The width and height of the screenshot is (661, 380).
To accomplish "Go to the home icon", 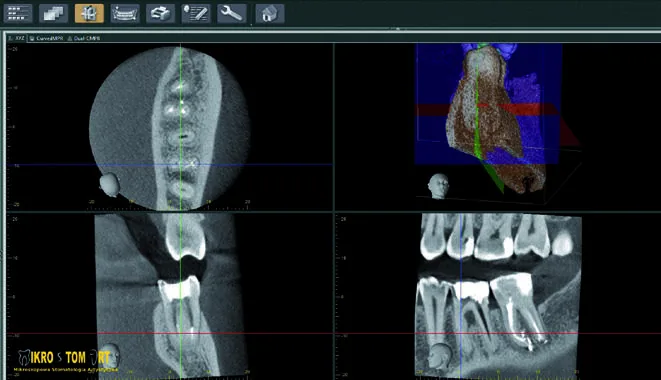I will tap(270, 13).
